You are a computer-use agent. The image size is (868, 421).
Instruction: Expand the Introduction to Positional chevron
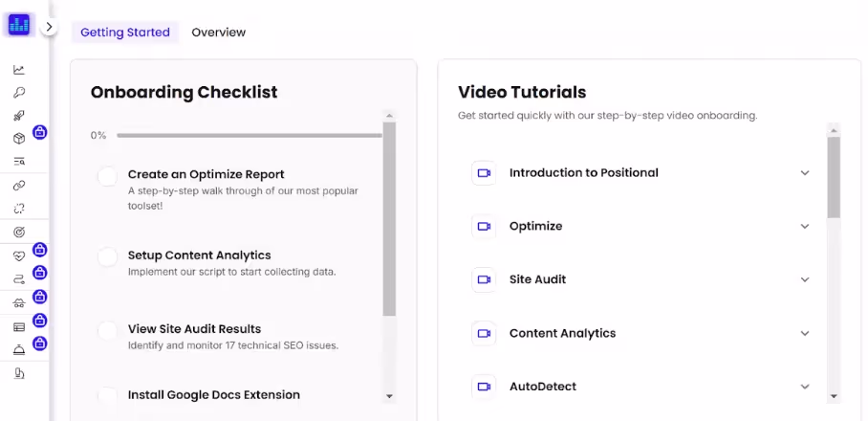pyautogui.click(x=805, y=173)
